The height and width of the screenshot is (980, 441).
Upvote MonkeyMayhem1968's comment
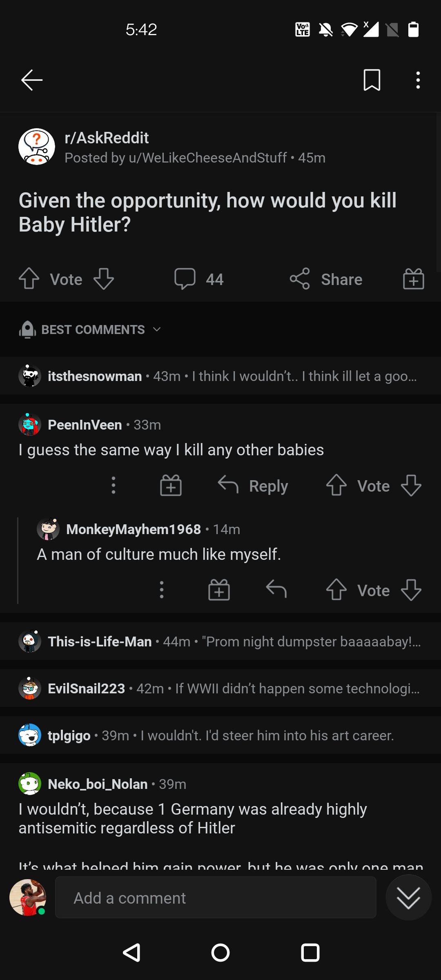coord(336,590)
